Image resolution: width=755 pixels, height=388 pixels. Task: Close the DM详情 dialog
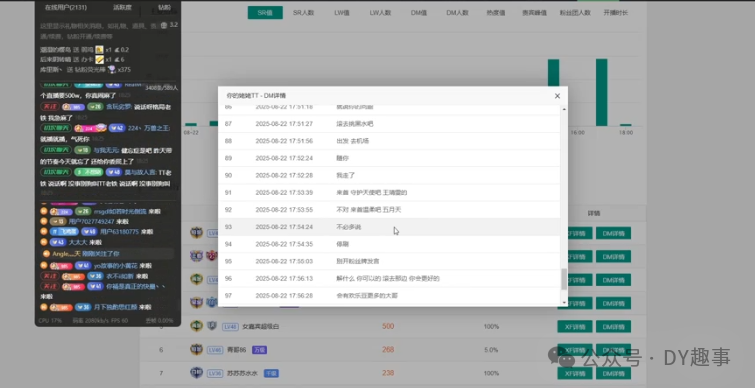[x=557, y=96]
